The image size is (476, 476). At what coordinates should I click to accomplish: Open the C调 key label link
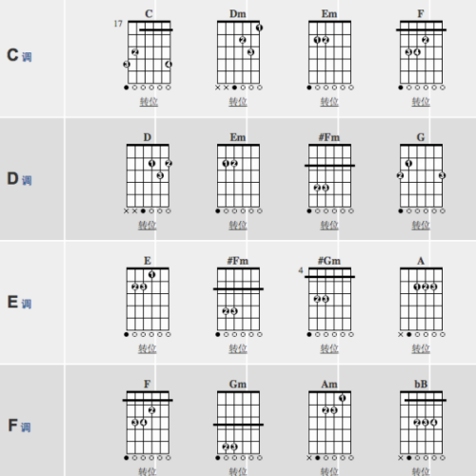pos(19,55)
